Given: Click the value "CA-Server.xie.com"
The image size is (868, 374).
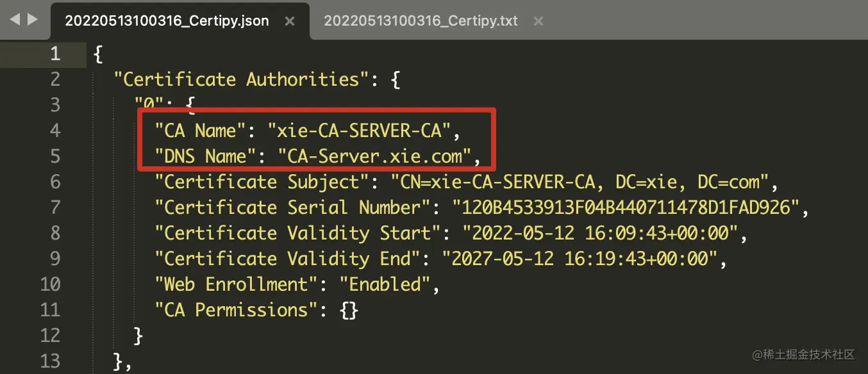Looking at the screenshot, I should 374,156.
